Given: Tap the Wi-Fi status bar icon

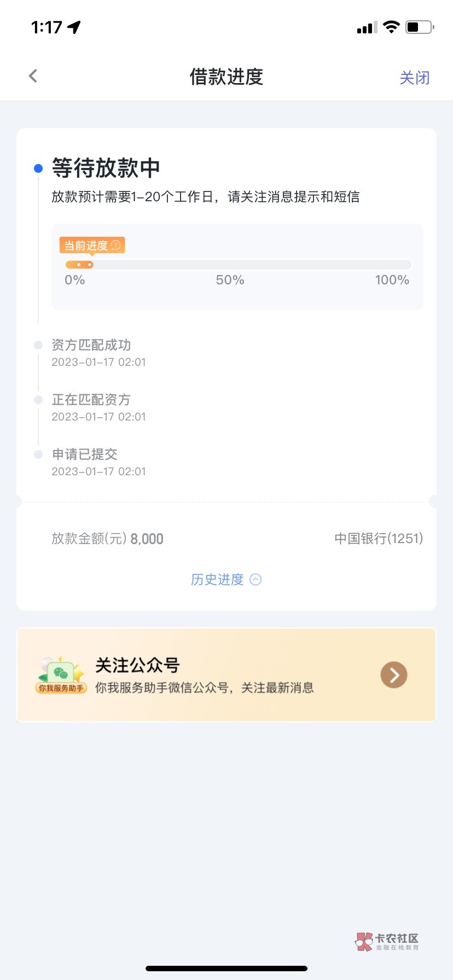Looking at the screenshot, I should [x=391, y=27].
